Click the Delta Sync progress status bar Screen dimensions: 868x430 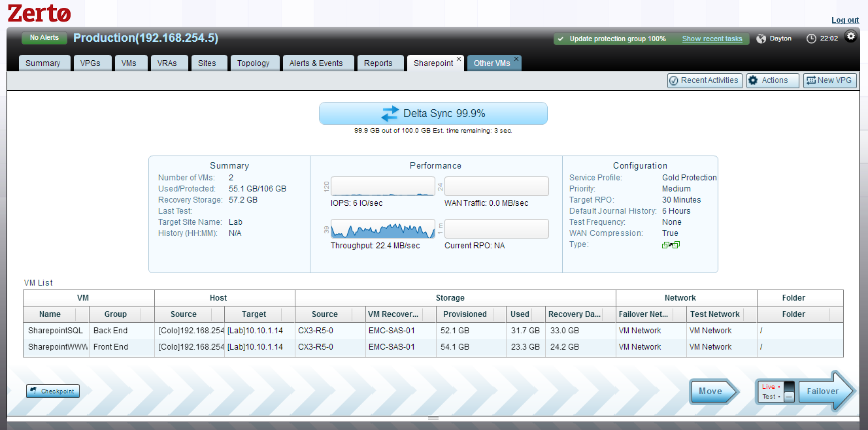[433, 113]
